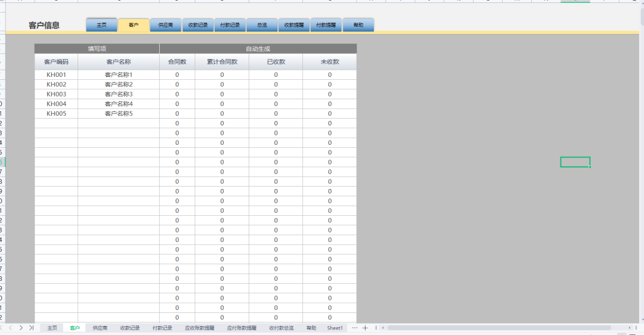The width and height of the screenshot is (644, 335).
Task: Click the 未收款 column header
Action: [330, 61]
